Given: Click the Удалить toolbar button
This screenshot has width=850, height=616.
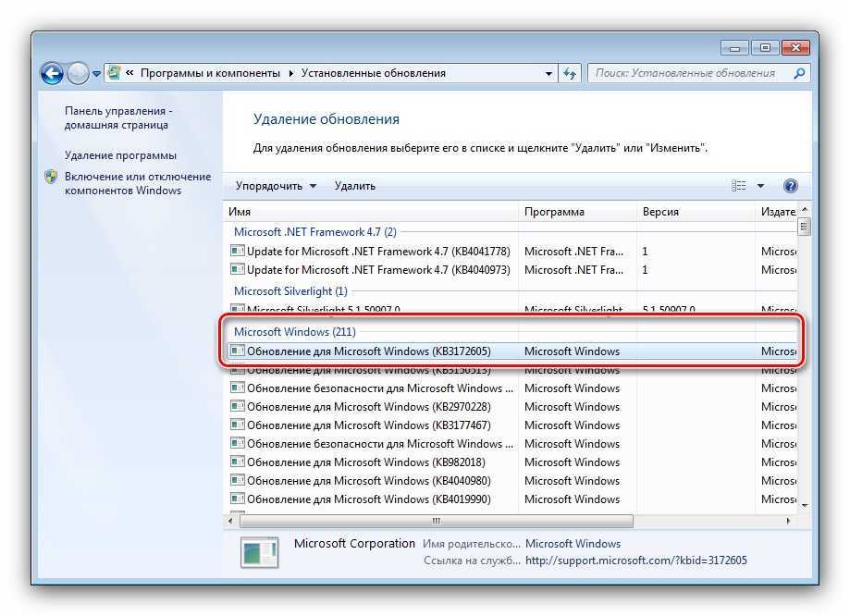Looking at the screenshot, I should tap(355, 186).
